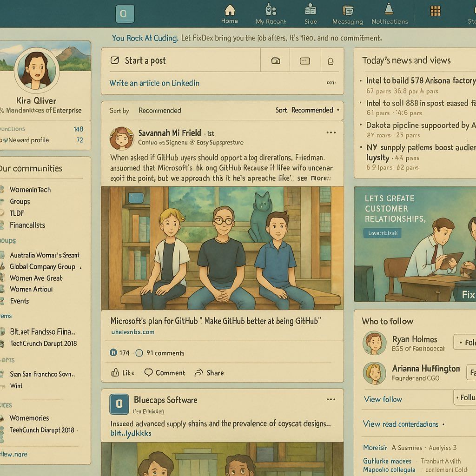Viewport: 476px width, 476px height.
Task: Click the document icon in post box
Action: point(331,61)
